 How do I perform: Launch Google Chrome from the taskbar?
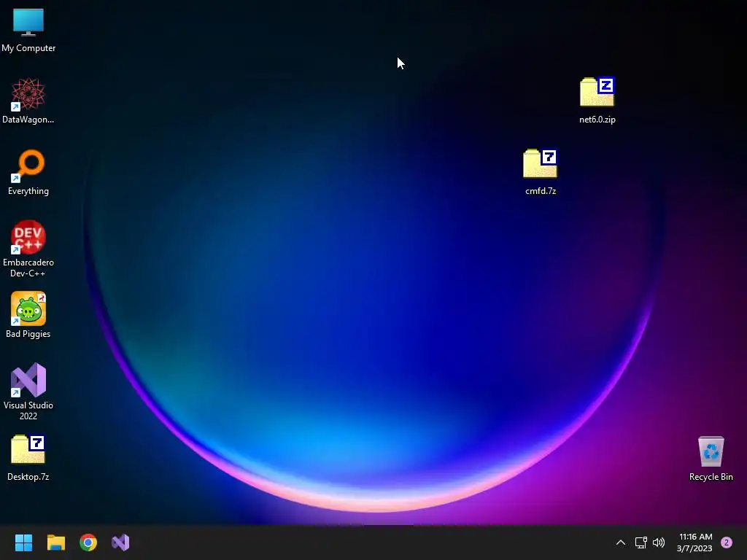pos(88,542)
